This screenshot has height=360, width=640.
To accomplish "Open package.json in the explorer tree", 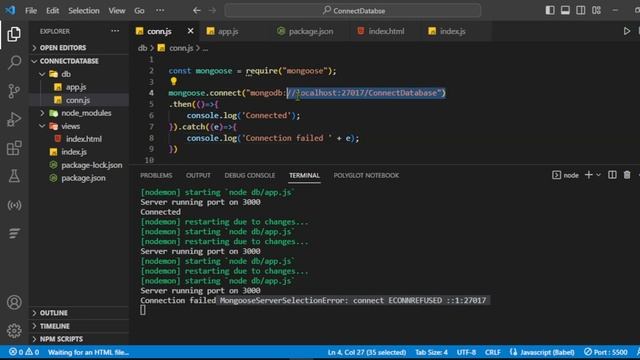I will pos(79,178).
